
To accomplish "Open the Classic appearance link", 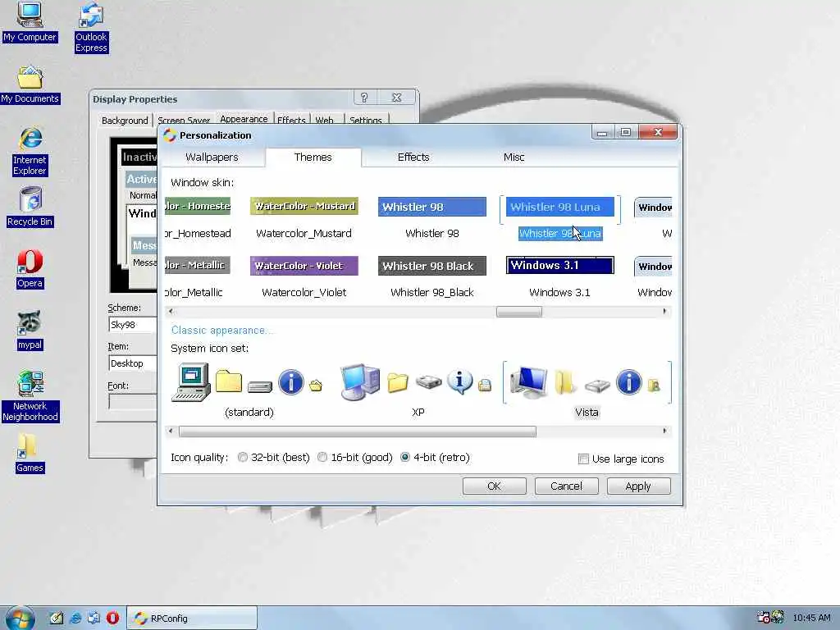I will [x=221, y=331].
